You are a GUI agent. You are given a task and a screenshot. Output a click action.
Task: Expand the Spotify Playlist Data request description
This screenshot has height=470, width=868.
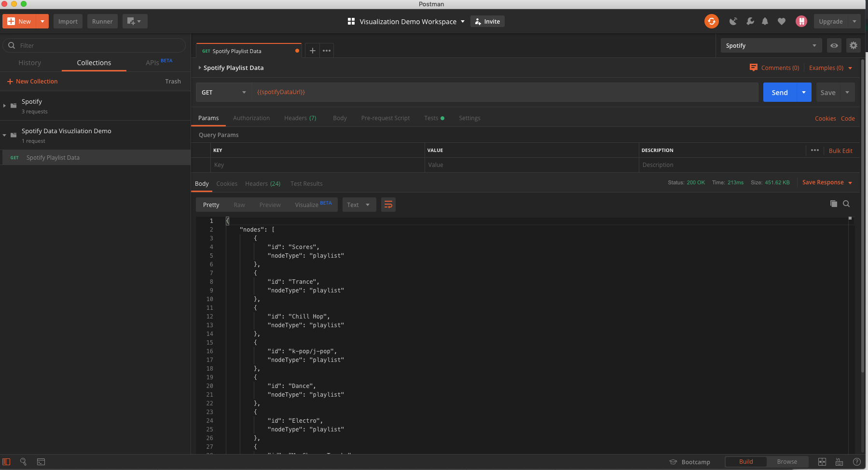200,68
